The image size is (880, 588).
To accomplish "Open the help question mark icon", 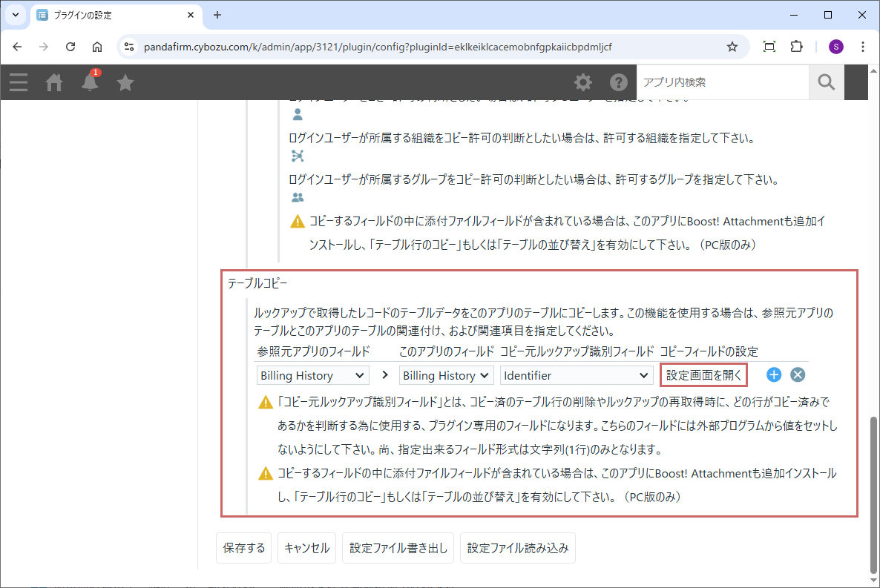I will click(619, 82).
